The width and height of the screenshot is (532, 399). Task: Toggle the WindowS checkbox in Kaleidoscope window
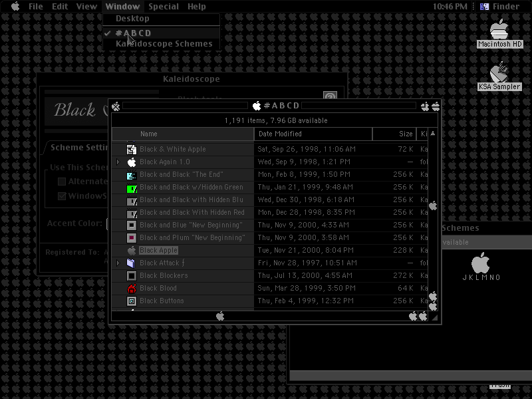point(62,196)
